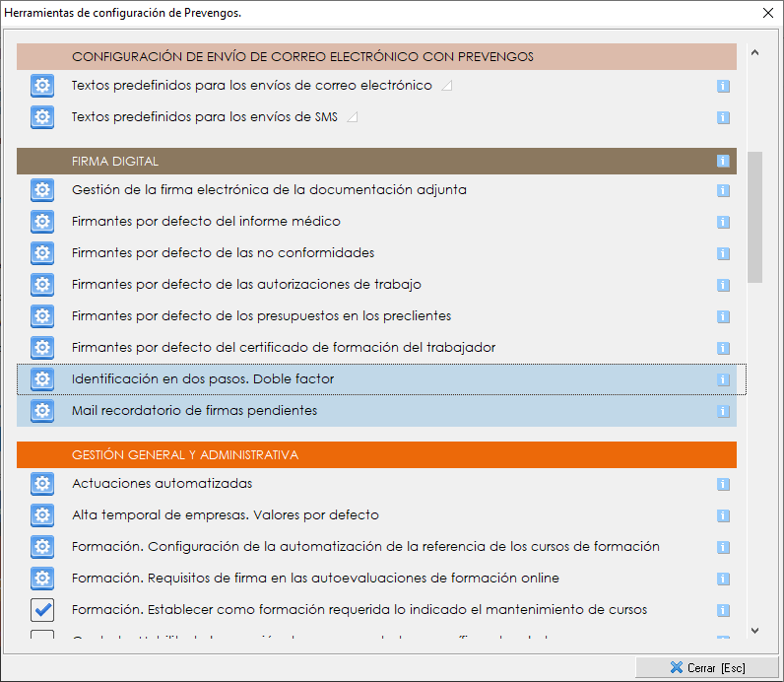
Task: Expand triangle beside Textos predefinidos envíos de SMS
Action: click(353, 117)
